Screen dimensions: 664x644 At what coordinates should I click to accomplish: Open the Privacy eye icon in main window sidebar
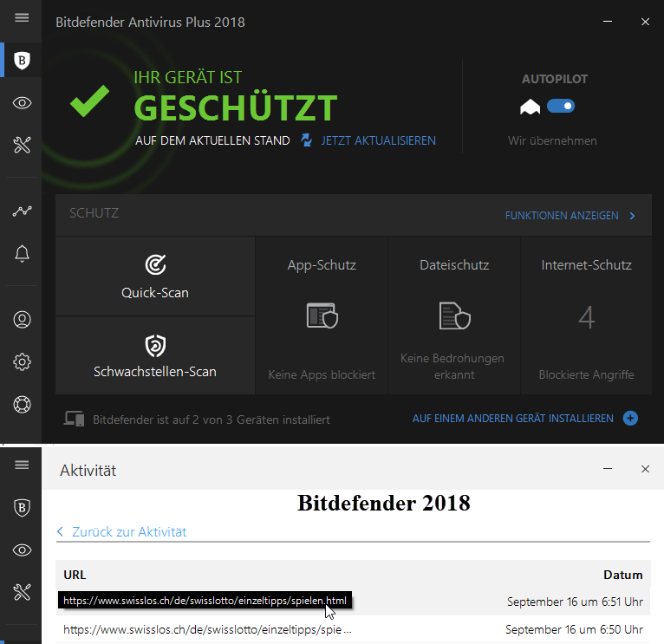coord(22,103)
